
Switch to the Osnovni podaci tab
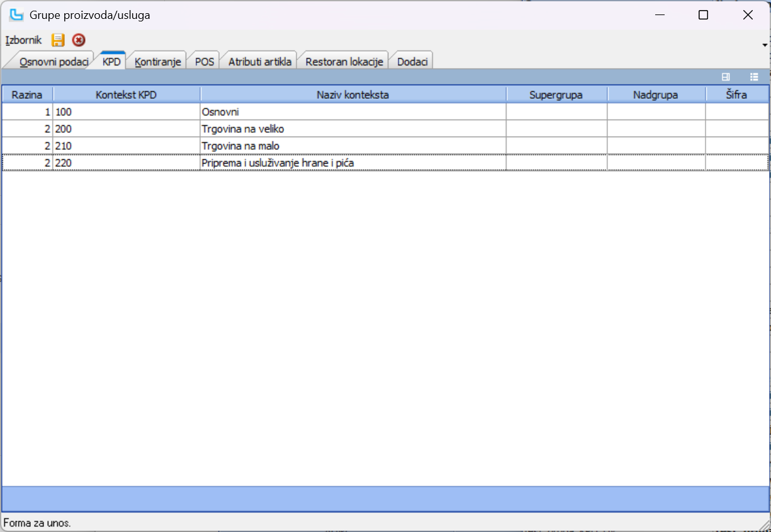coord(53,62)
